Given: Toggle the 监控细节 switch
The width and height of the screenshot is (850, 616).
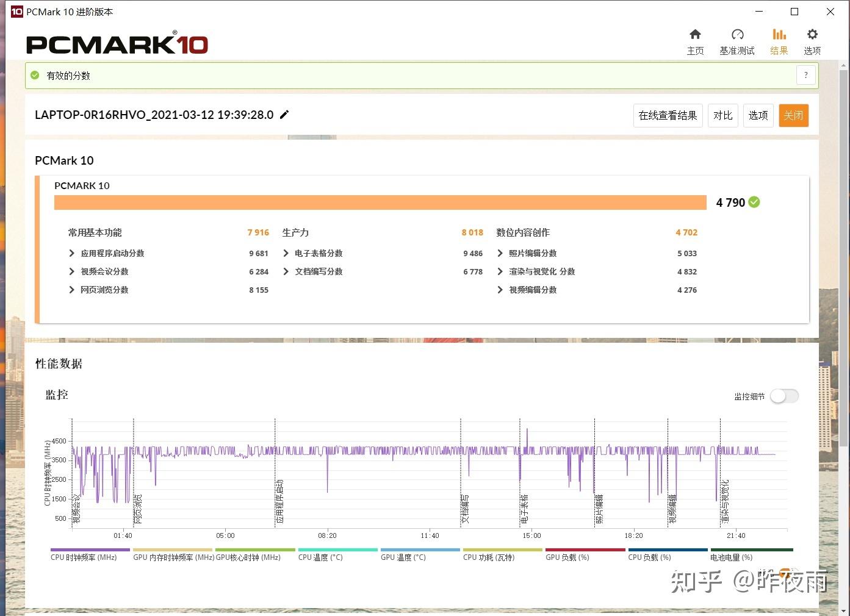Looking at the screenshot, I should tap(784, 396).
